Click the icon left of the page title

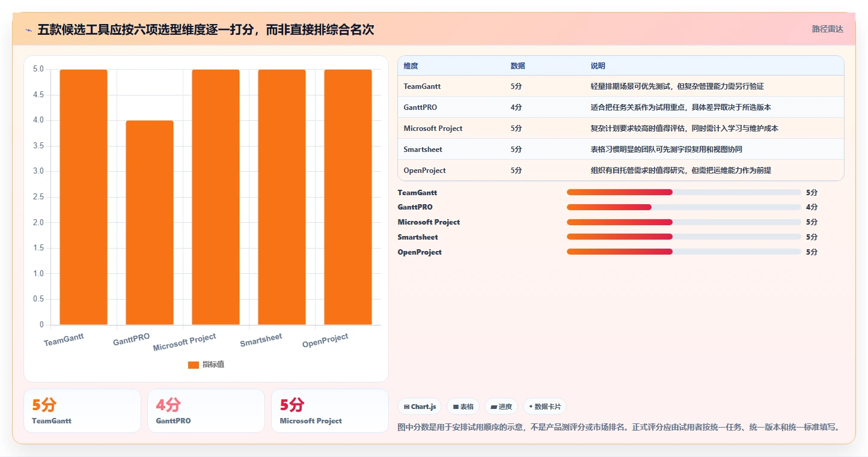tap(28, 29)
